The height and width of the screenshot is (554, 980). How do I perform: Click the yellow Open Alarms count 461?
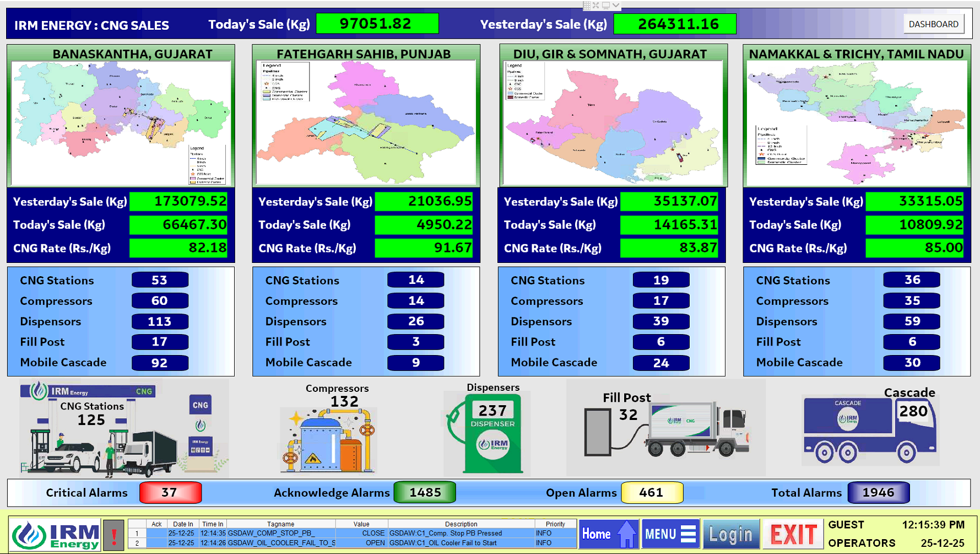pyautogui.click(x=652, y=492)
